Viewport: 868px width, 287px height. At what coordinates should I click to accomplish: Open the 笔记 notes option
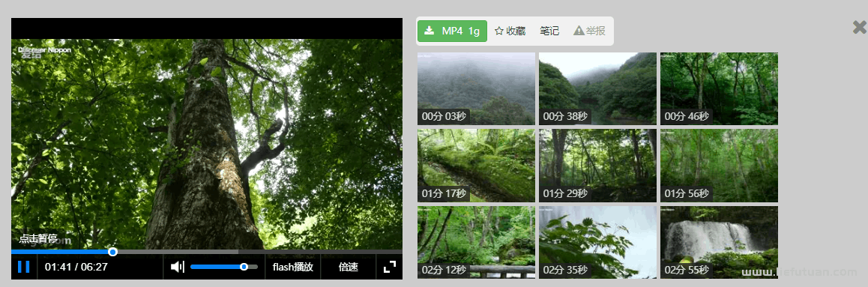pyautogui.click(x=549, y=31)
